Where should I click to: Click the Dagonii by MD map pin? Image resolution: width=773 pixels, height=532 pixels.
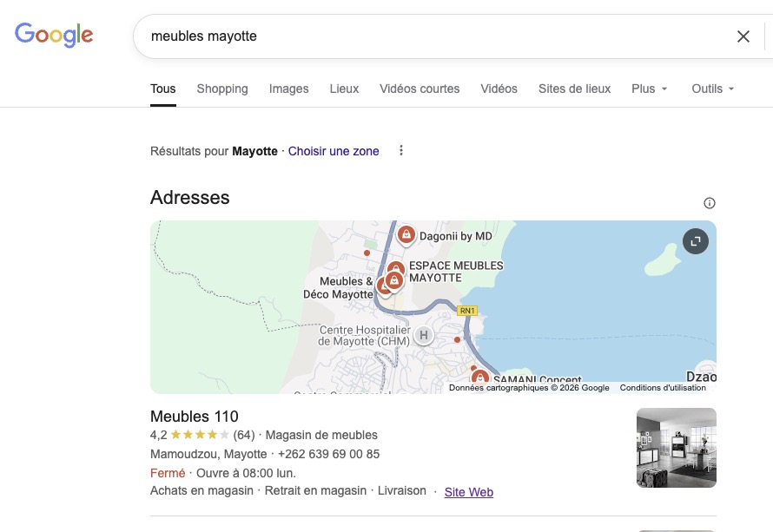[406, 234]
